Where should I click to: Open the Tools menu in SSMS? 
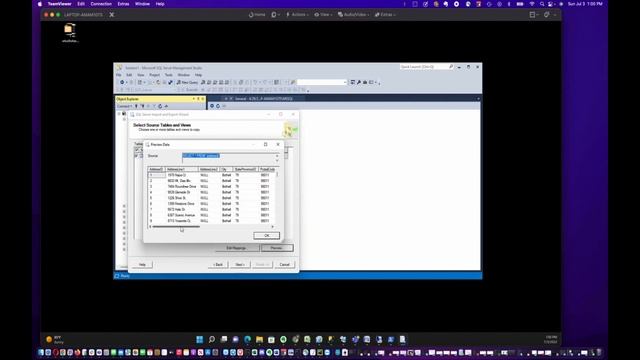169,75
